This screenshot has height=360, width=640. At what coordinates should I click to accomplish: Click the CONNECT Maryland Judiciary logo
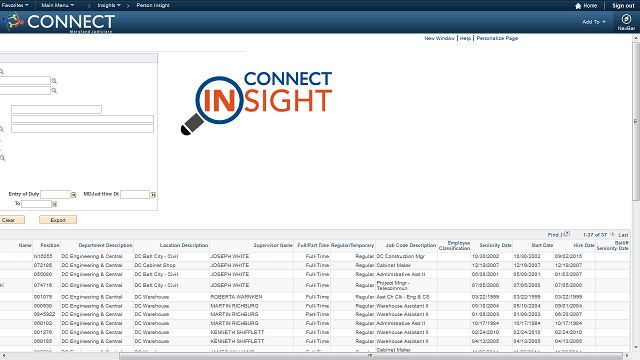(x=58, y=22)
